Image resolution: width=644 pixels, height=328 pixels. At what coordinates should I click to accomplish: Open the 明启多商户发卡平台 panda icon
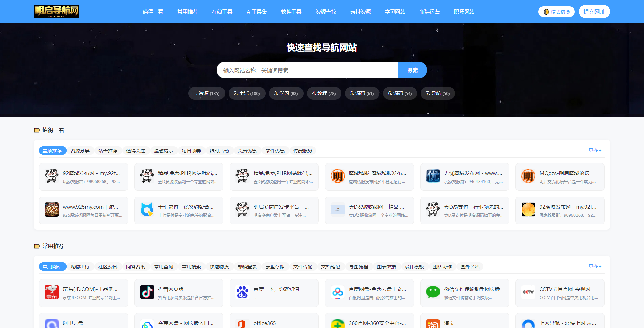pos(242,210)
